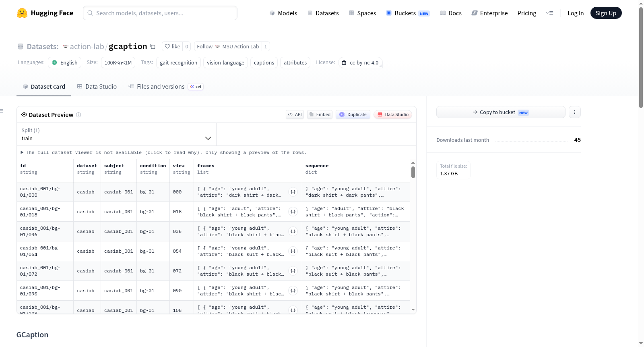Screen dimensions: 644x347
Task: Select the gait-recognition tag
Action: (179, 62)
